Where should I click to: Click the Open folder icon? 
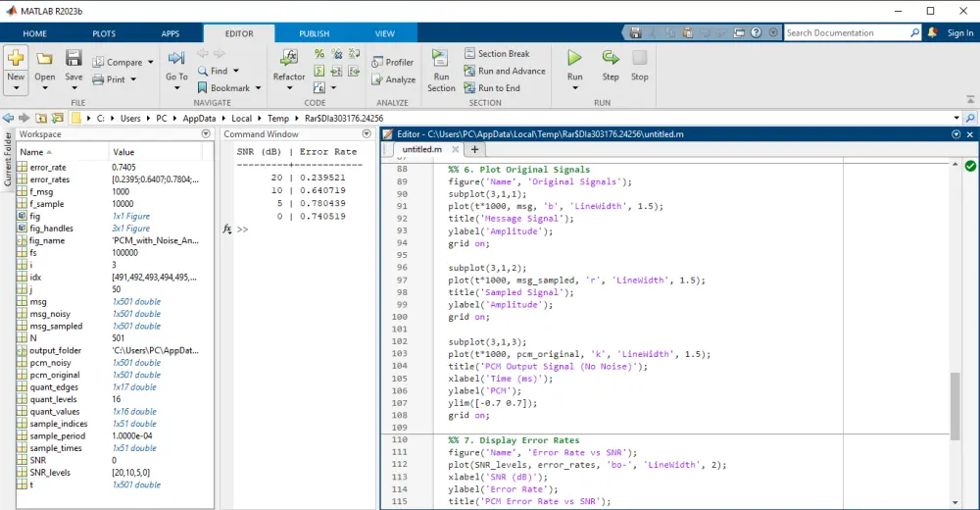click(x=44, y=59)
